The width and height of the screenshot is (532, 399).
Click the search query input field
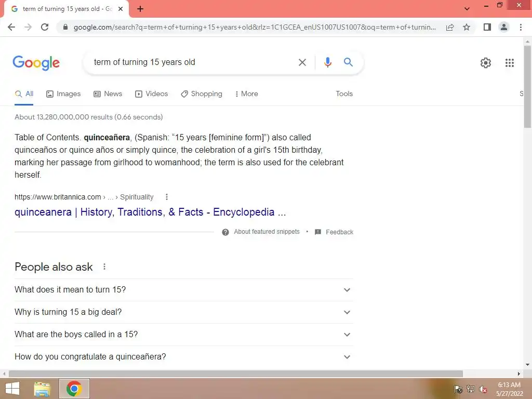192,62
